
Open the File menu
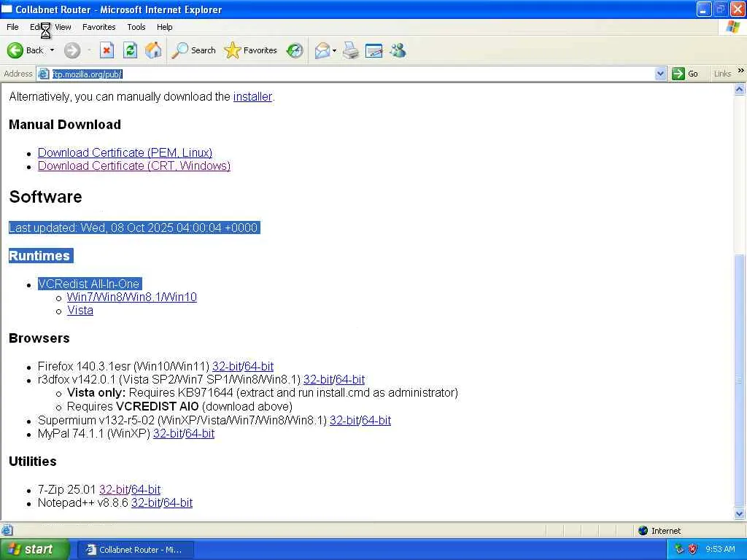pos(12,27)
